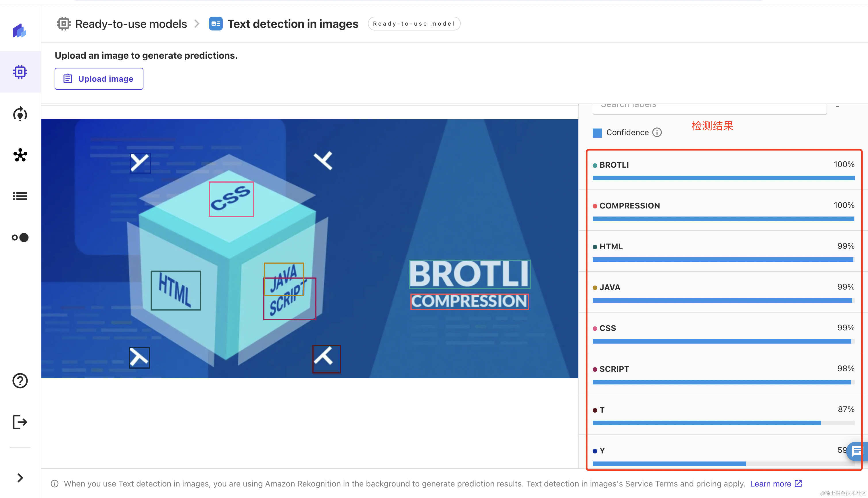Image resolution: width=868 pixels, height=498 pixels.
Task: Click the settings/hardware icon in sidebar
Action: (x=20, y=72)
